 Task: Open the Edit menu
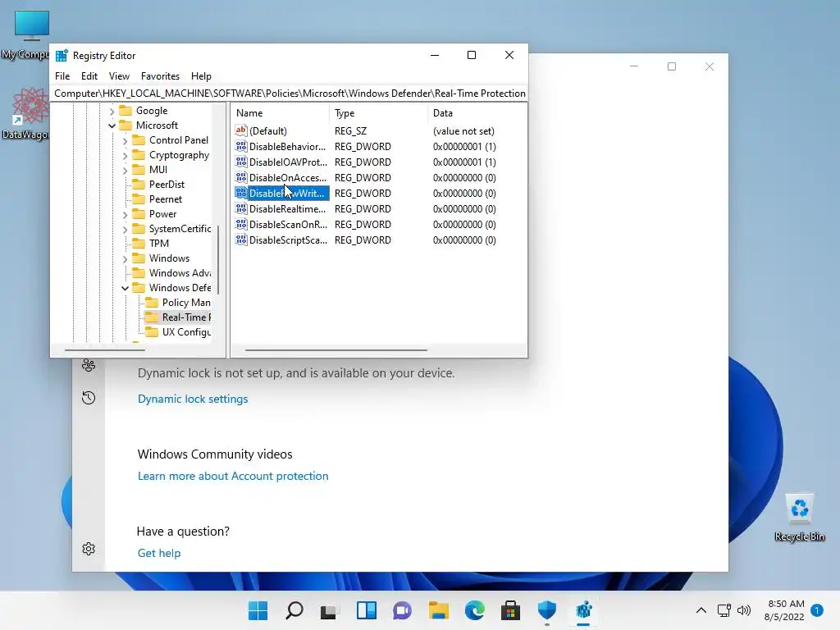point(89,76)
